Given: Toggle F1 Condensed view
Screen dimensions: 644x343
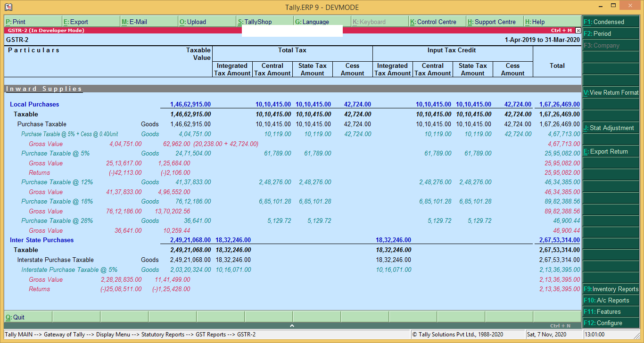Looking at the screenshot, I should 611,21.
